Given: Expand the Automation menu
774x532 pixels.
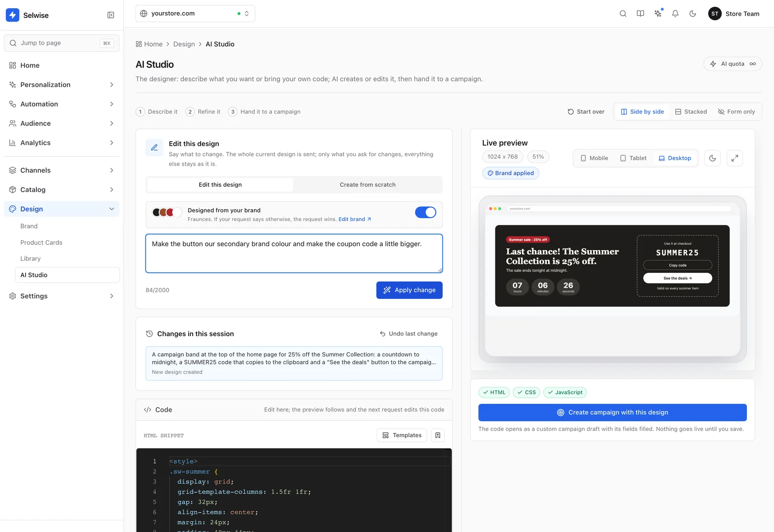Looking at the screenshot, I should (62, 104).
